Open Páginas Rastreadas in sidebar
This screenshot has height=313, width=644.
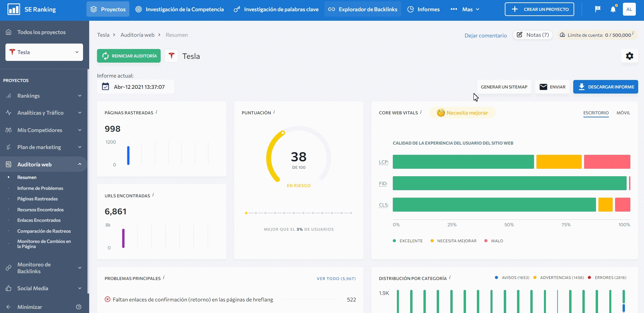click(37, 199)
